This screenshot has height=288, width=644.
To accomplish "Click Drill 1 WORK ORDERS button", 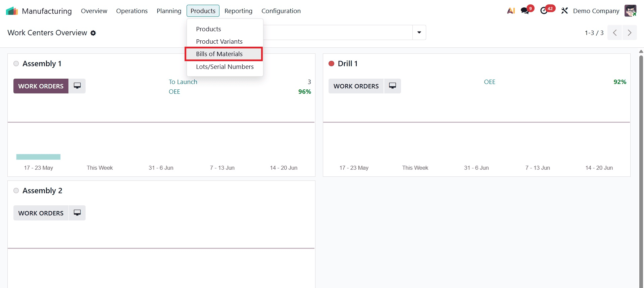I will tap(356, 86).
